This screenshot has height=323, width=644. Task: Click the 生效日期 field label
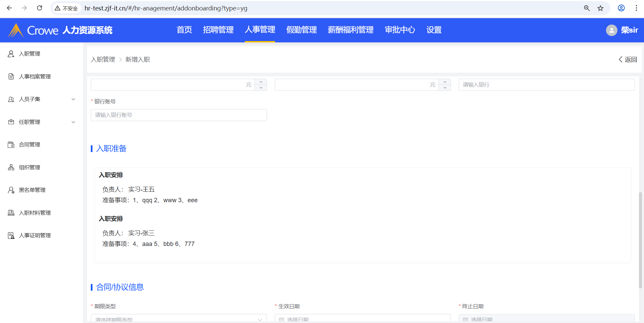click(289, 307)
